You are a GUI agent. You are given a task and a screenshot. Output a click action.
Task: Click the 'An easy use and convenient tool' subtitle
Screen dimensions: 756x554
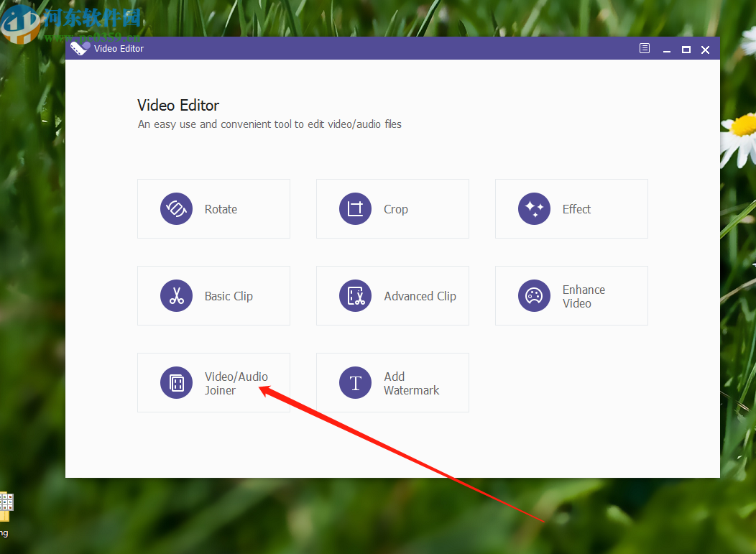pos(269,124)
